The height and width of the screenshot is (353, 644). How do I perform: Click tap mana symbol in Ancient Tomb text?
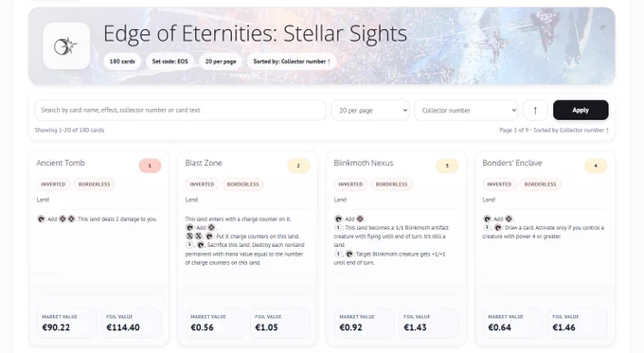[x=41, y=220]
